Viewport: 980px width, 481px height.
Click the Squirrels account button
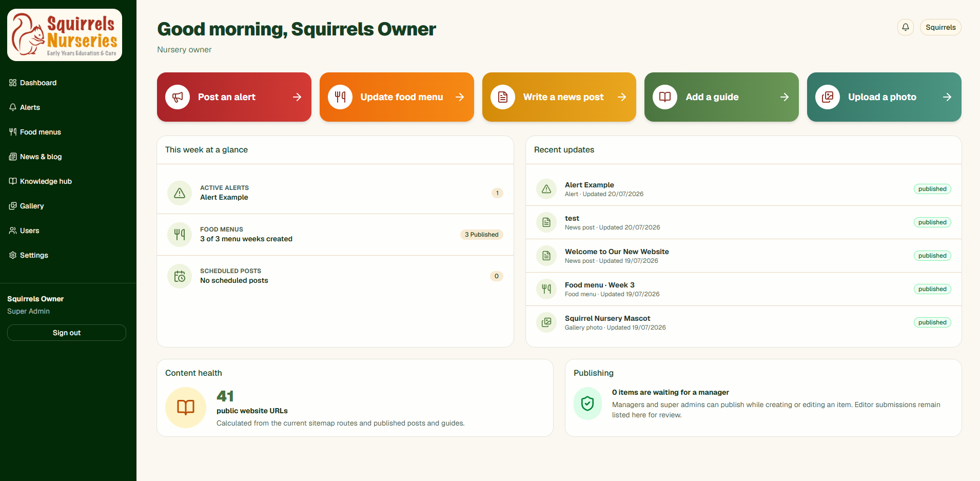(x=940, y=27)
